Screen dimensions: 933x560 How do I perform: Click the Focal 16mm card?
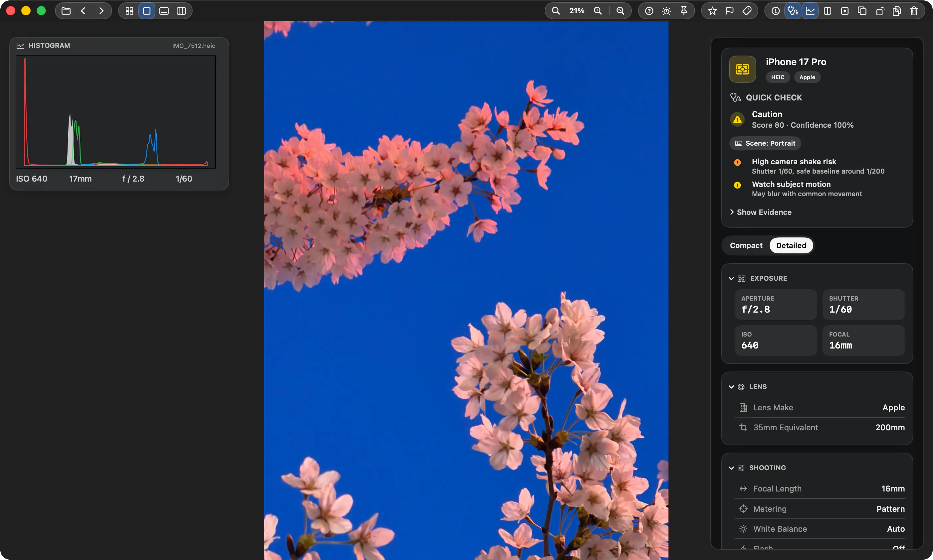pos(863,341)
